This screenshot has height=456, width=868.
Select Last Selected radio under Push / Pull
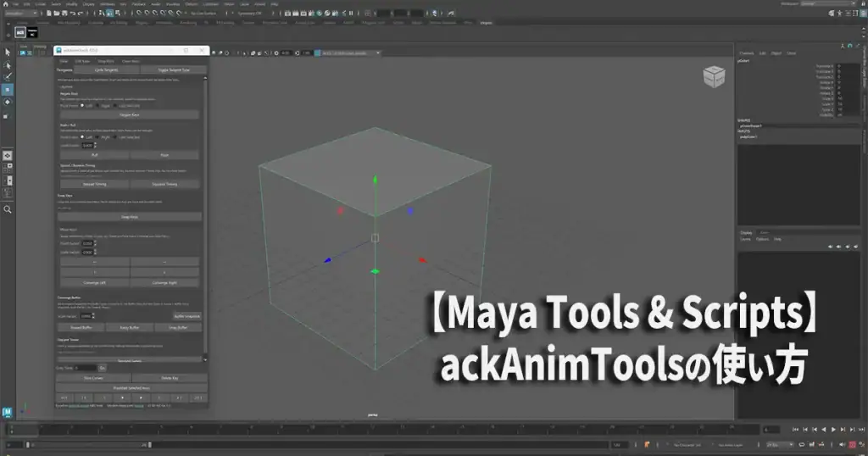115,136
